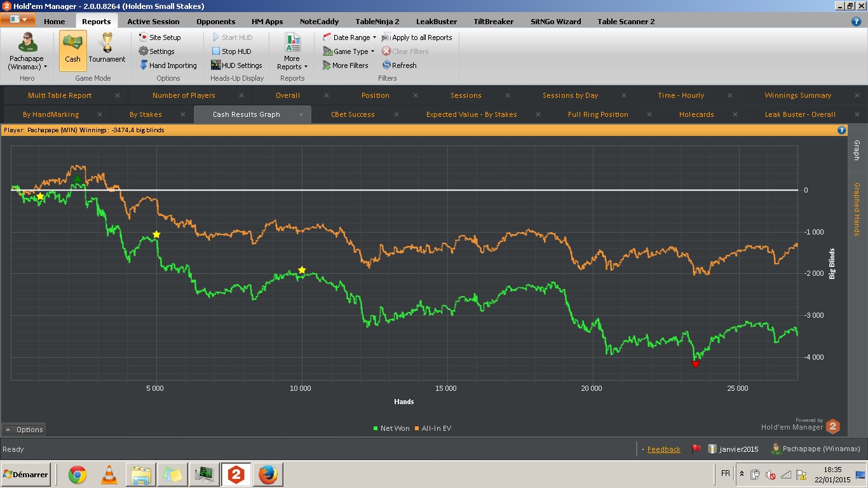Open the application menu flag button
Image resolution: width=868 pixels, height=488 pixels.
pos(18,20)
